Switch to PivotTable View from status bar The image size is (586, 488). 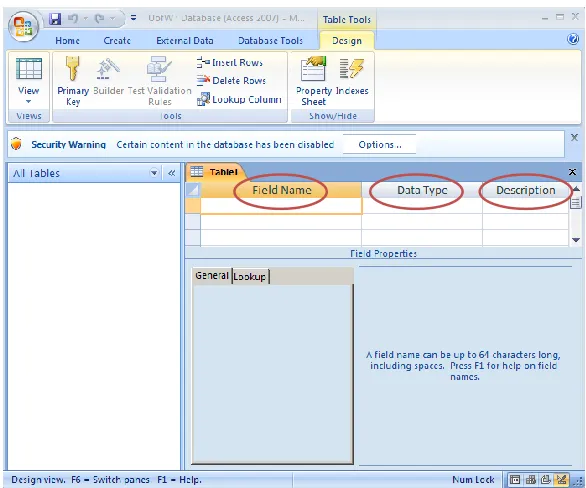(x=531, y=479)
